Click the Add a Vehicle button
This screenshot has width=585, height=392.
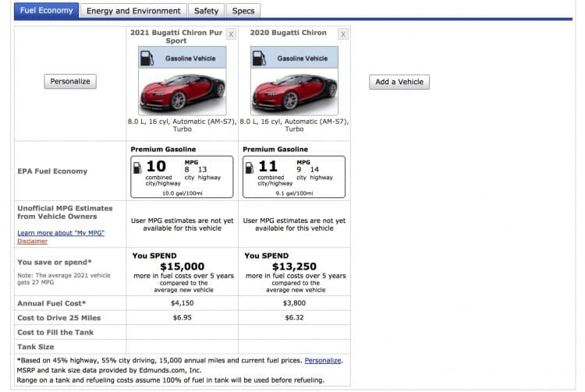(399, 82)
